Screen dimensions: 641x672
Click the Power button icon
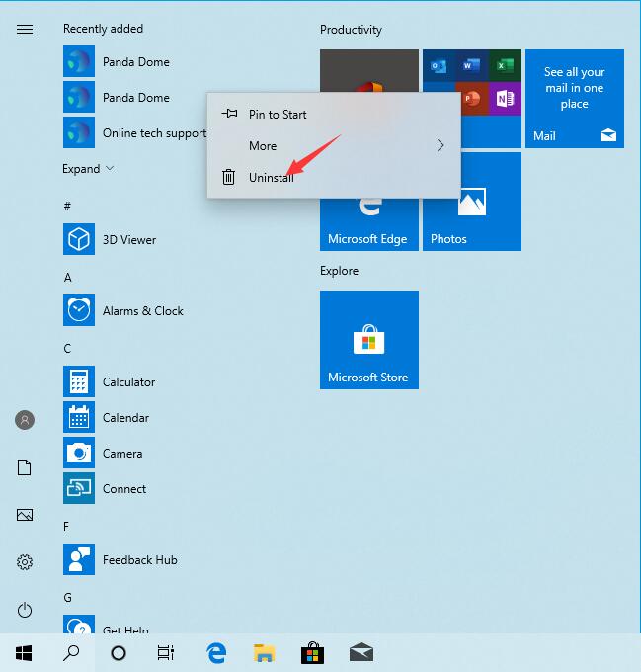point(25,610)
